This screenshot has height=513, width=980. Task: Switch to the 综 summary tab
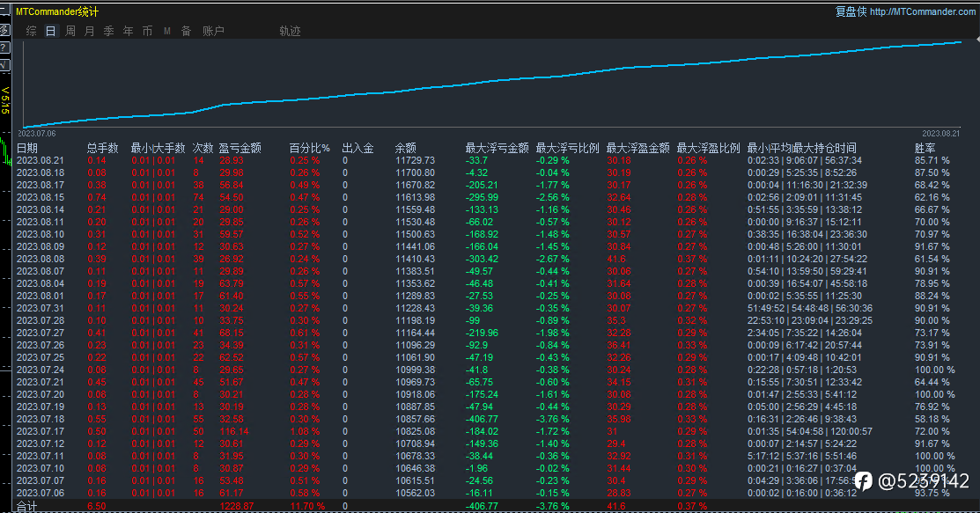click(31, 31)
